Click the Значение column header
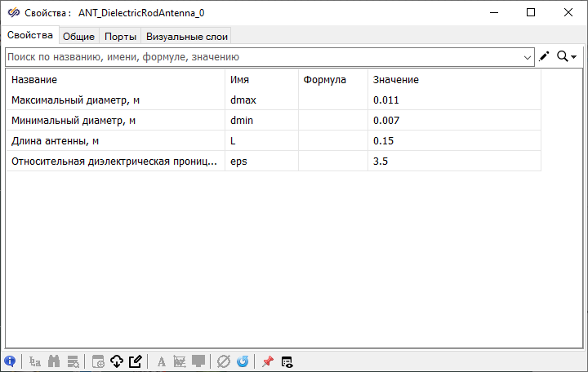The image size is (588, 372). 453,80
